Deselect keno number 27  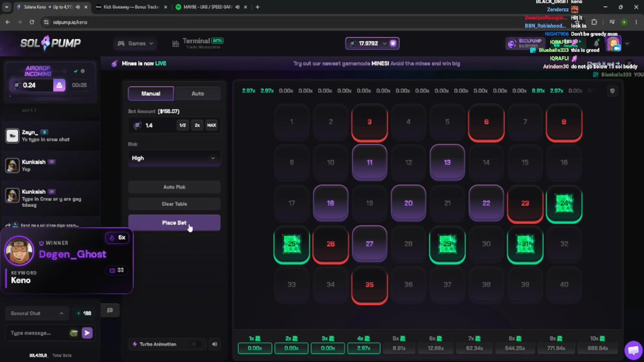(370, 243)
